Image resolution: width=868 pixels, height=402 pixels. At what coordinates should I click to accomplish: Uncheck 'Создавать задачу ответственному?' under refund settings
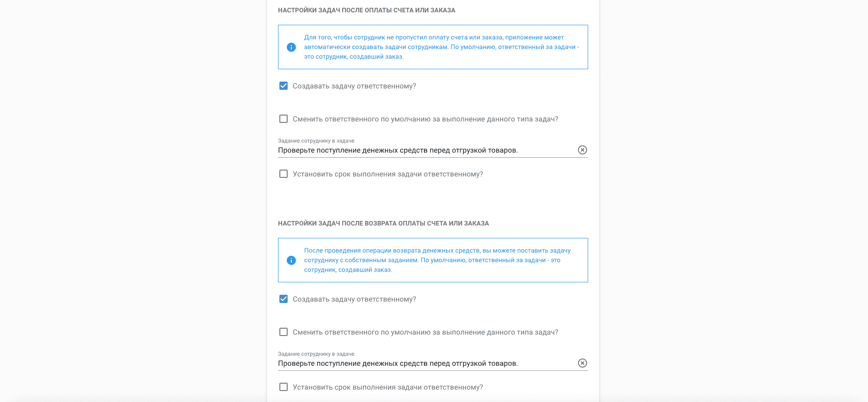click(284, 299)
